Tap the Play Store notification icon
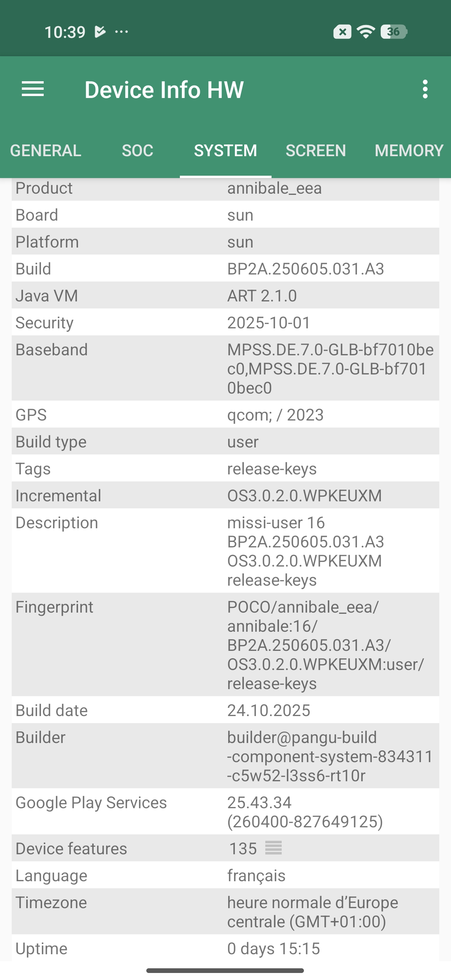 tap(100, 32)
